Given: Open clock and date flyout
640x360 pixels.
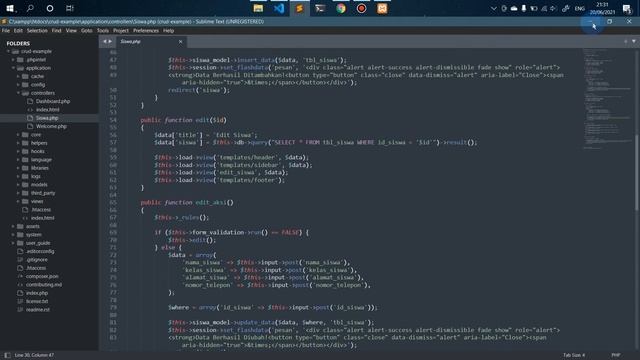Looking at the screenshot, I should click(602, 8).
